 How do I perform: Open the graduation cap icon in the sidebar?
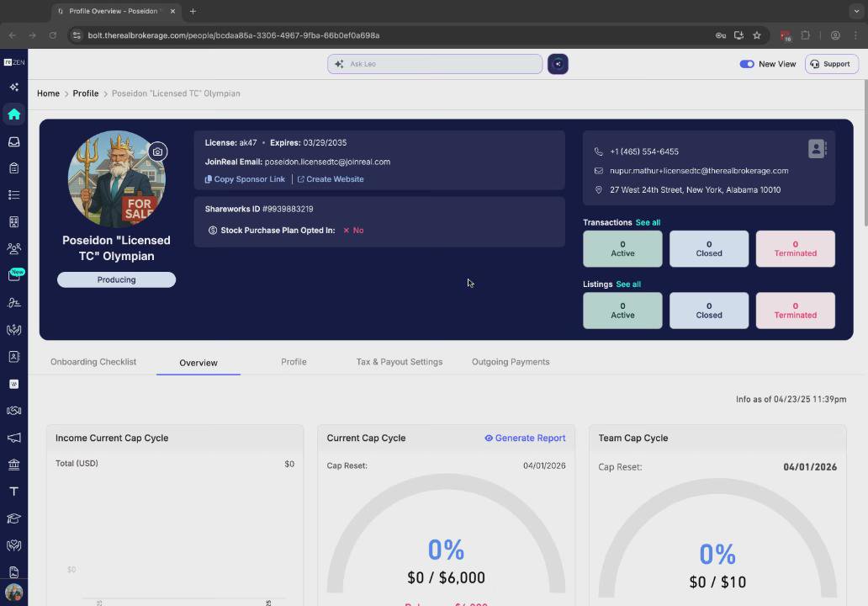[x=13, y=518]
